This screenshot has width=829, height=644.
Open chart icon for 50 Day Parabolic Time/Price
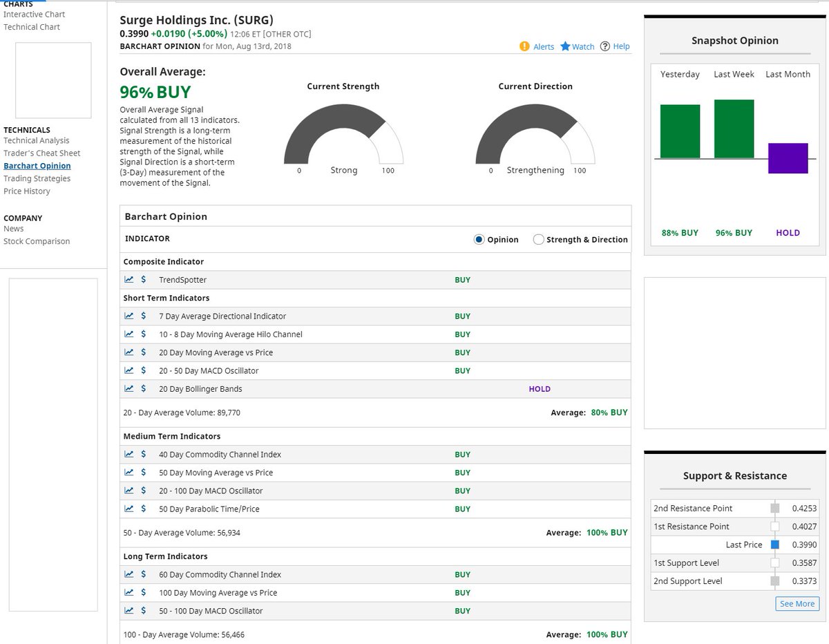pyautogui.click(x=129, y=509)
